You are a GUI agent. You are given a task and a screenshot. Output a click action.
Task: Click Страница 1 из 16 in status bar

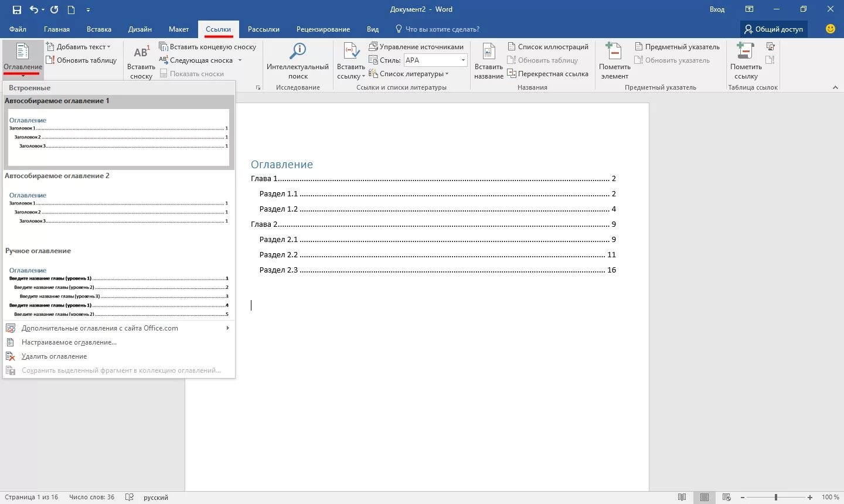[31, 497]
